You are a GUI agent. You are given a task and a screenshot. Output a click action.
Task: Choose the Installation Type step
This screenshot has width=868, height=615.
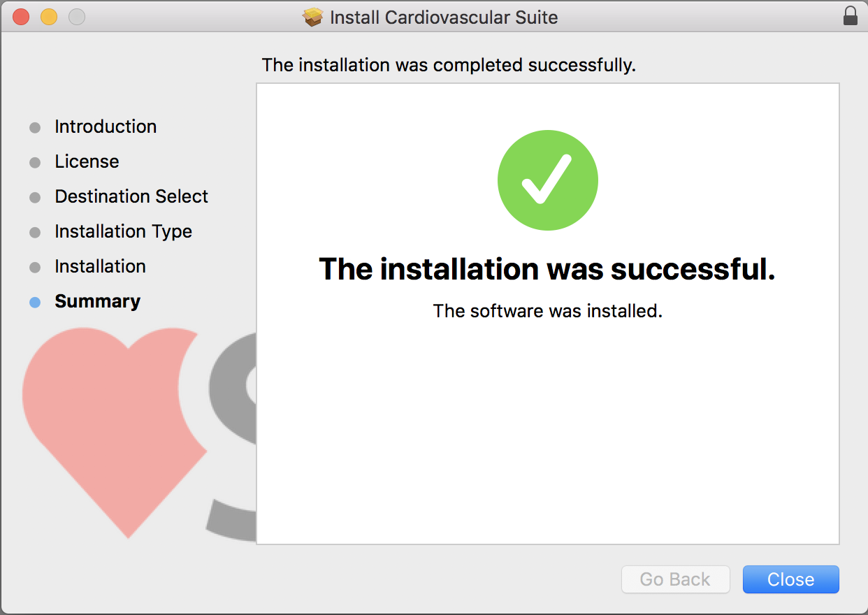click(123, 231)
